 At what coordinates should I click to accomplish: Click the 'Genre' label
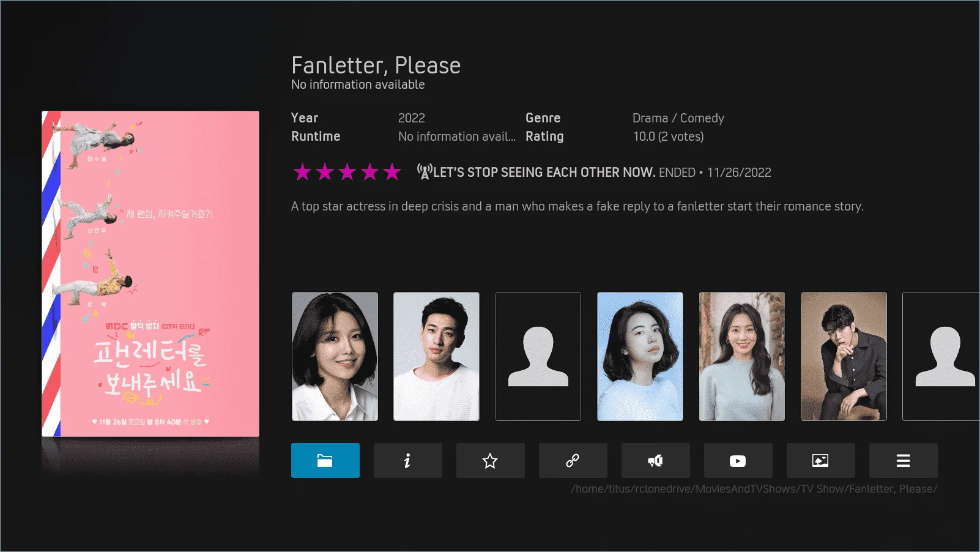(543, 118)
